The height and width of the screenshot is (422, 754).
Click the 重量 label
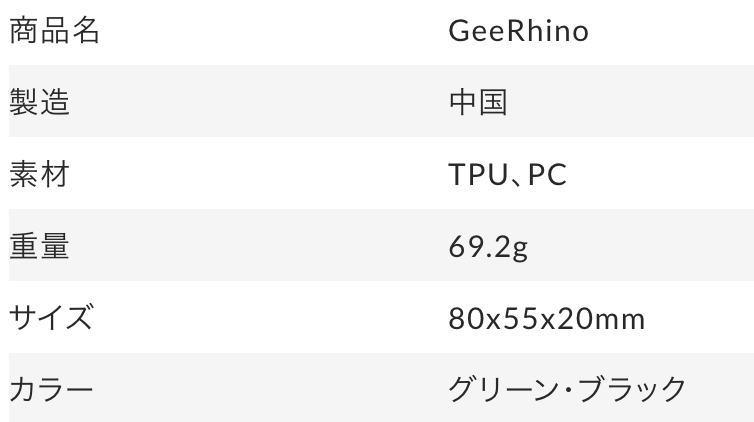point(40,246)
